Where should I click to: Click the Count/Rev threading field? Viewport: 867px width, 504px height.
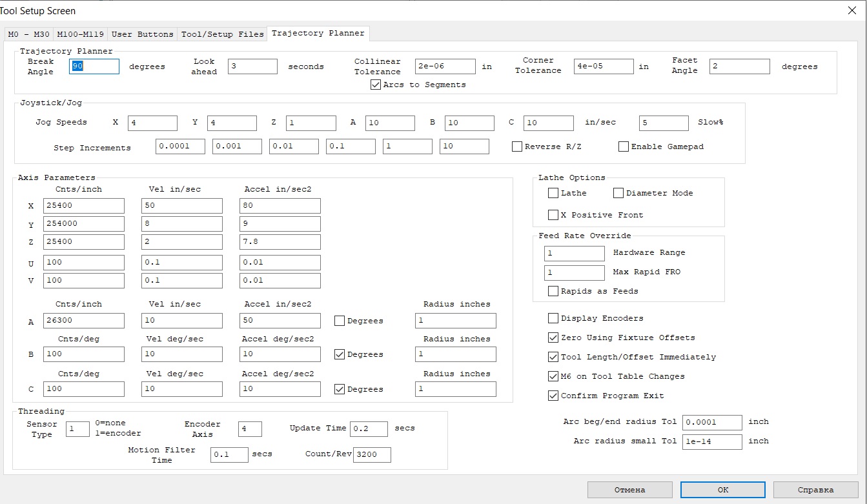tap(372, 454)
